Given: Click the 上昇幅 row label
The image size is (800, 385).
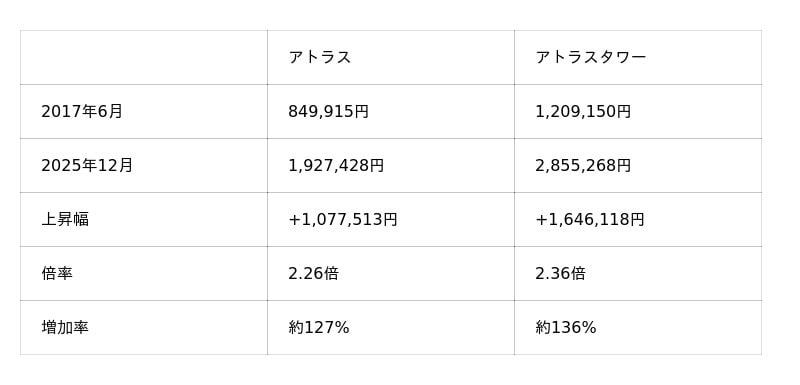Looking at the screenshot, I should click(65, 219).
